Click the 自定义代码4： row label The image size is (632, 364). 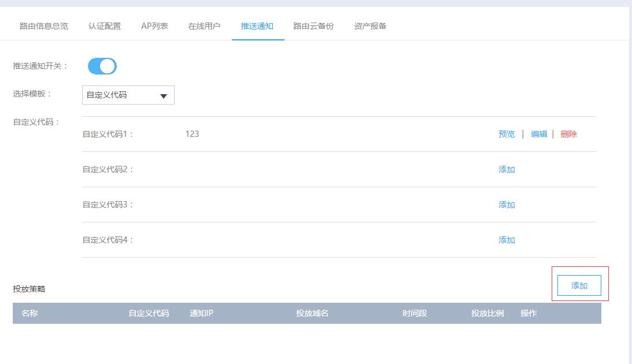click(x=108, y=240)
